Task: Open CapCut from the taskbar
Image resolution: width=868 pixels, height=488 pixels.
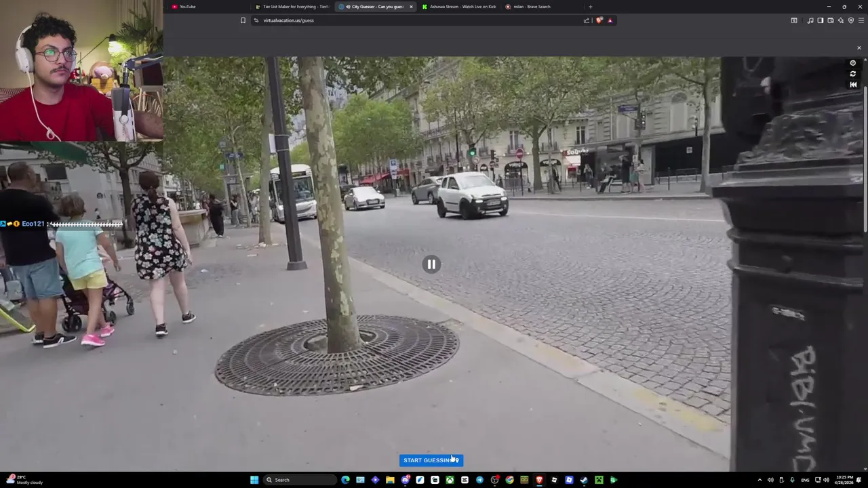Action: (465, 480)
